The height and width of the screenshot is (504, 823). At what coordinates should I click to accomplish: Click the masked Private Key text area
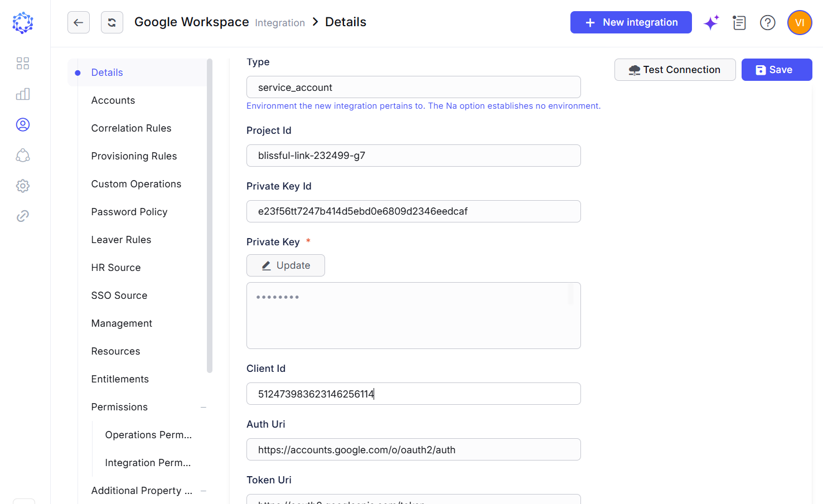[x=414, y=316]
